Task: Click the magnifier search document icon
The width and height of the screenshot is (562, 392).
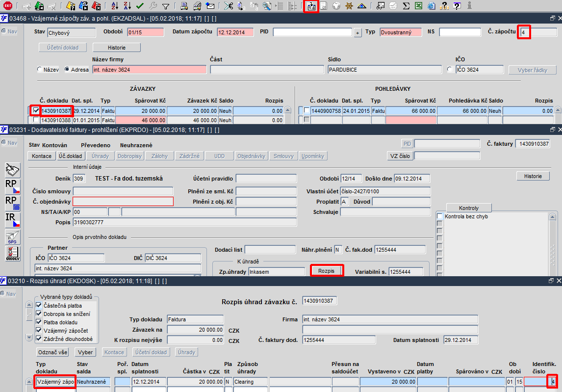Action: point(267,6)
